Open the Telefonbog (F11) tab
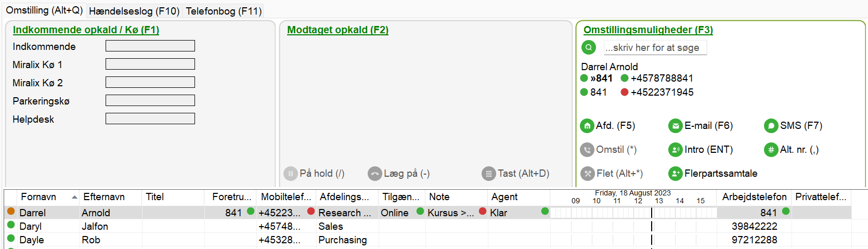The height and width of the screenshot is (249, 868). [224, 11]
